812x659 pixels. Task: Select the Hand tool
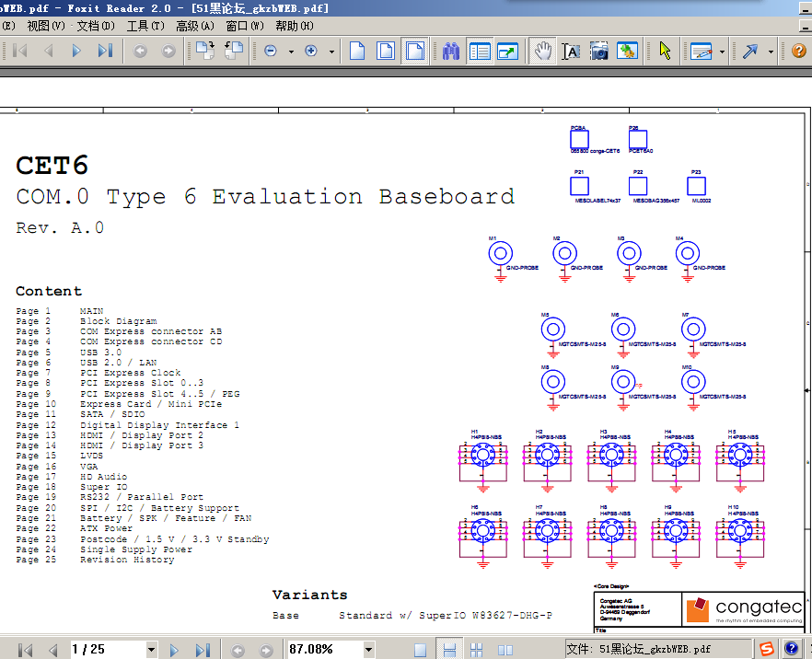point(543,51)
